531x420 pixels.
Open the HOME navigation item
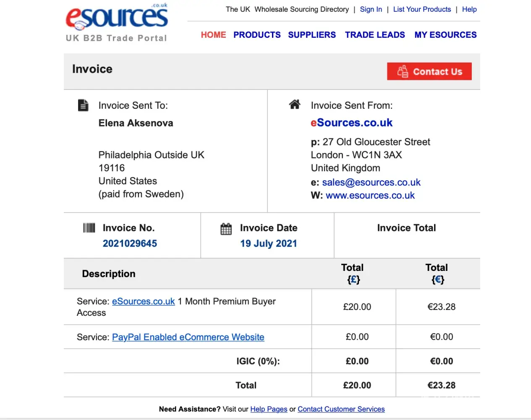213,35
